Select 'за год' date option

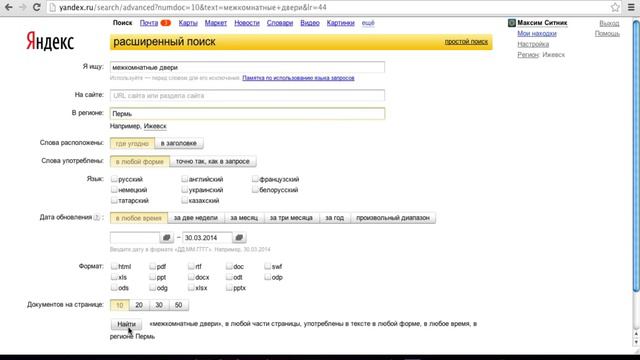click(x=335, y=218)
